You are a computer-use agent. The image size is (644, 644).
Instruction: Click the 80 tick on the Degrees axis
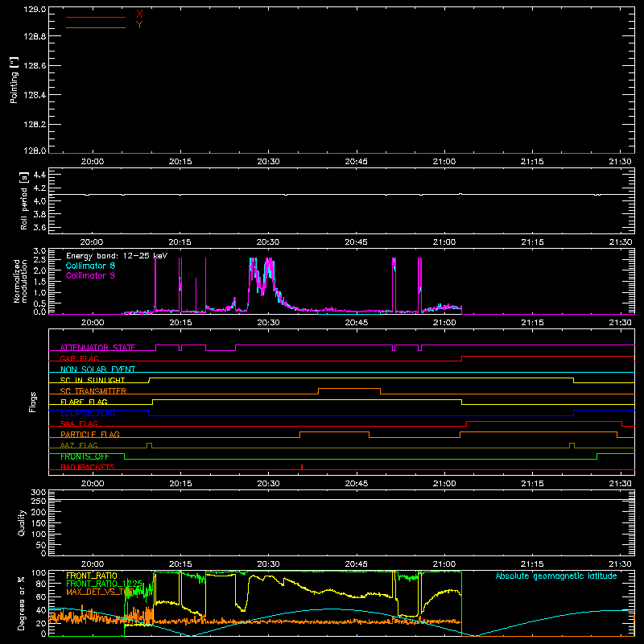pos(41,584)
